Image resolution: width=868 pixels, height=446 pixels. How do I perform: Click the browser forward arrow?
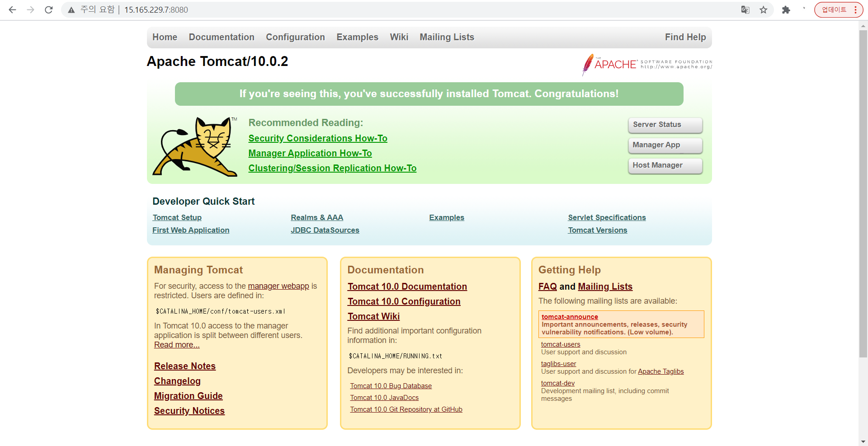pyautogui.click(x=30, y=9)
